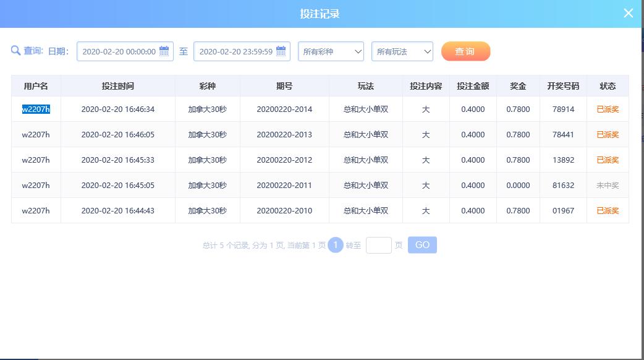Click issue number 20200220-2014
Viewport: 644px width, 360px height.
(284, 109)
